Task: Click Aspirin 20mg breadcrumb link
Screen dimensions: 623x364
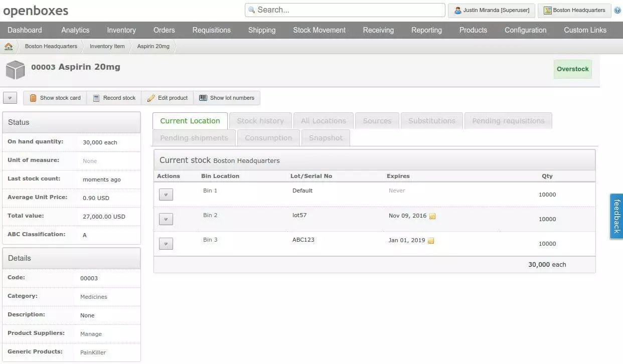Action: (153, 46)
